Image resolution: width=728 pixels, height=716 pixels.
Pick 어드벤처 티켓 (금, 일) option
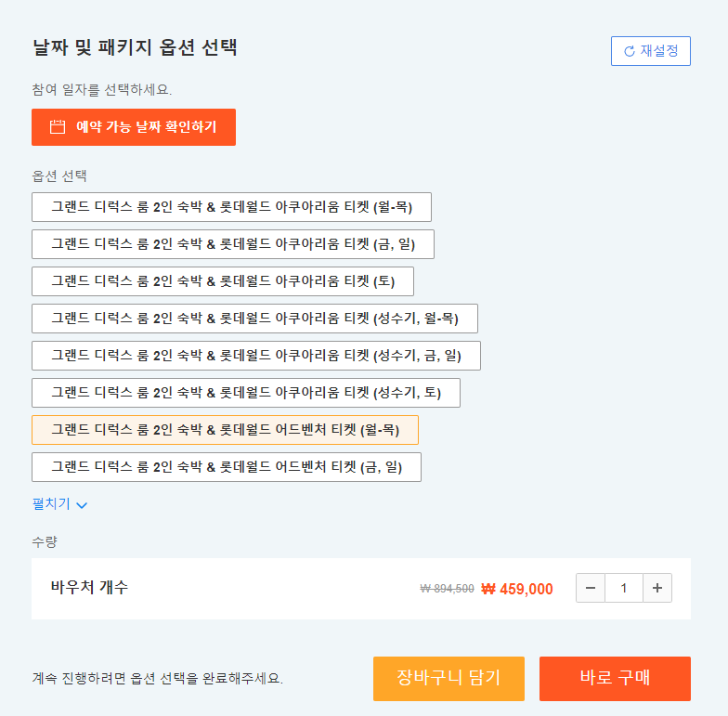[x=227, y=467]
